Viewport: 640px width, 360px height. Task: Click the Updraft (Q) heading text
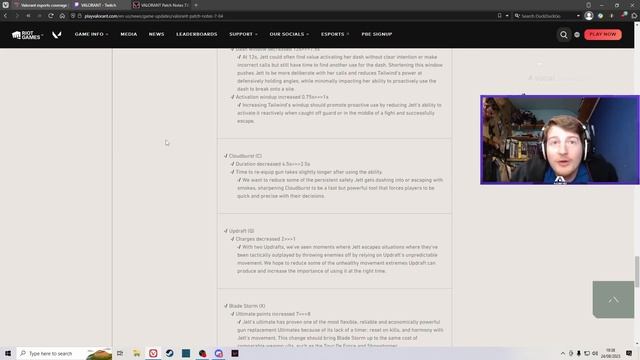(241, 231)
